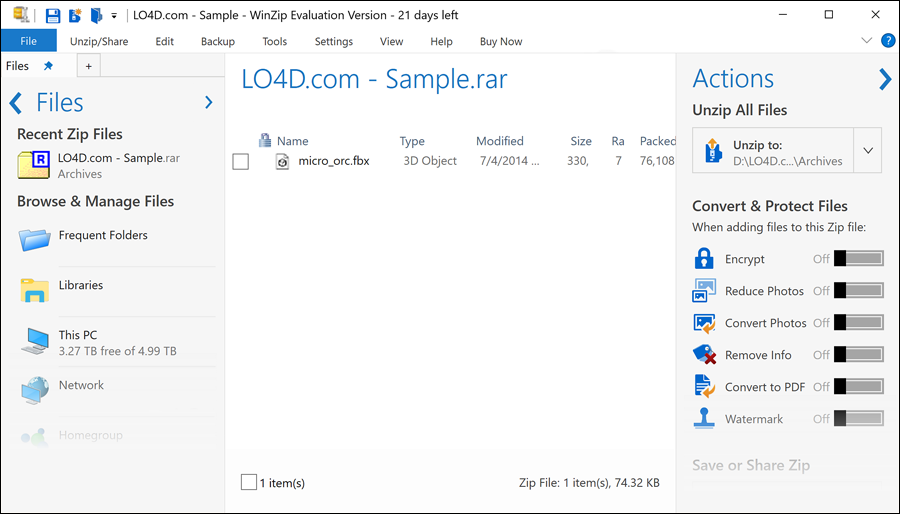Viewport: 900px width, 514px height.
Task: Click the Libraries icon
Action: point(34,290)
